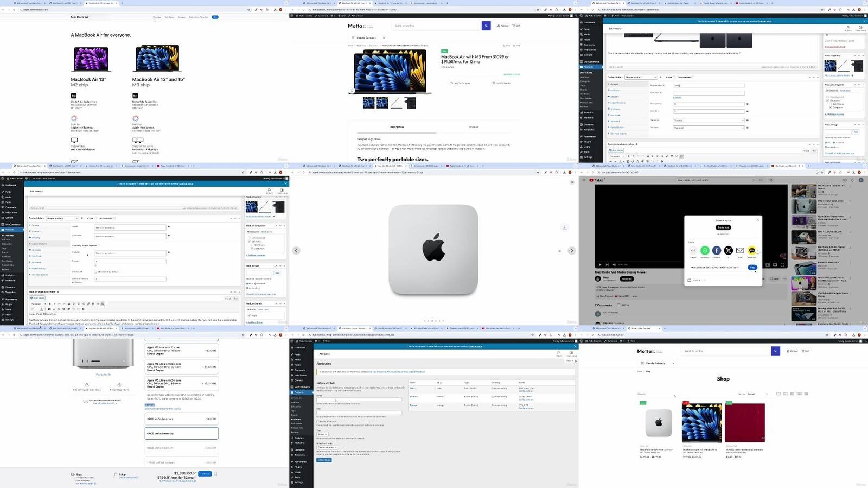868x488 pixels.
Task: Open Compare tab on Apple MacBook Air page
Action: [x=182, y=17]
